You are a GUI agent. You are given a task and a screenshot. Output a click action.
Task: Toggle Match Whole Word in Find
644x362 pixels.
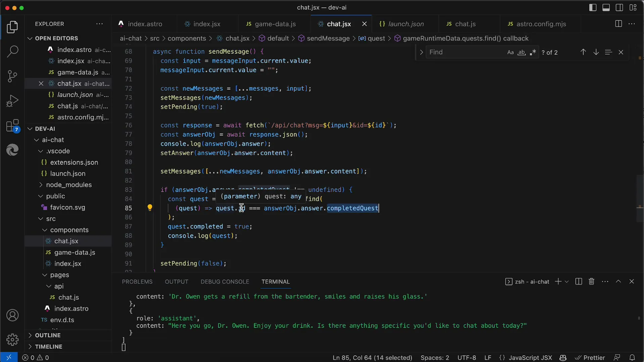click(x=521, y=52)
